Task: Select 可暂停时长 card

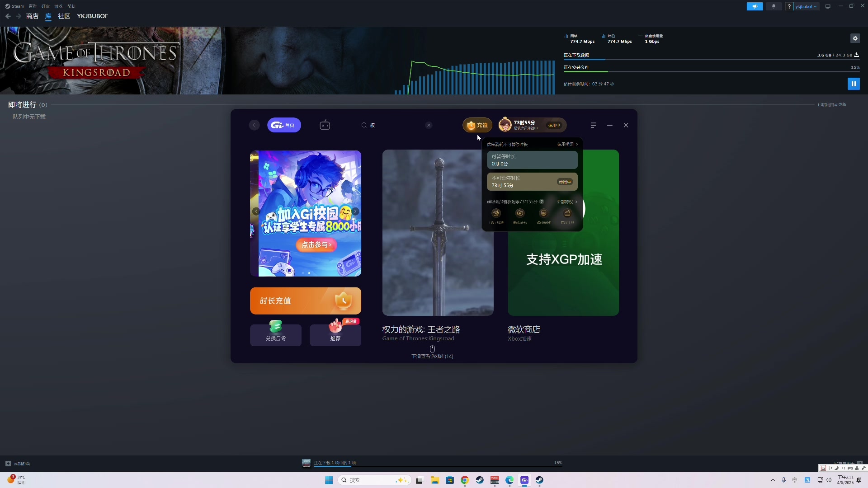Action: (532, 160)
